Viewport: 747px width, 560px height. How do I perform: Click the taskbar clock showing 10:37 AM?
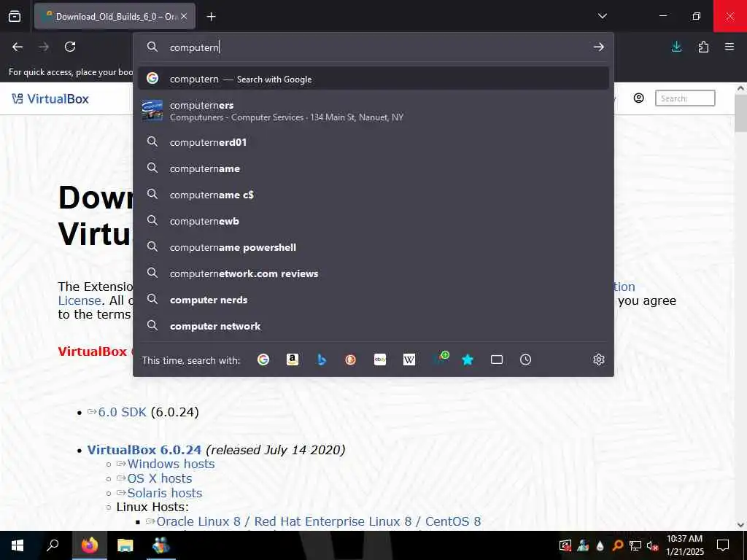[x=684, y=545]
